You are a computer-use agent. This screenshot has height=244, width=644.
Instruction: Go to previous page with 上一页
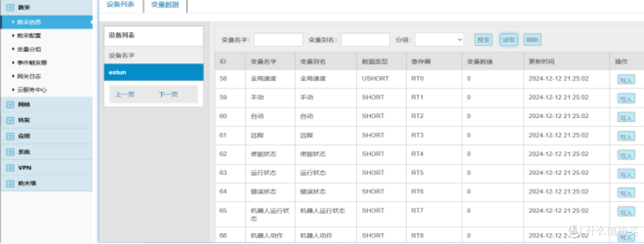(x=125, y=94)
